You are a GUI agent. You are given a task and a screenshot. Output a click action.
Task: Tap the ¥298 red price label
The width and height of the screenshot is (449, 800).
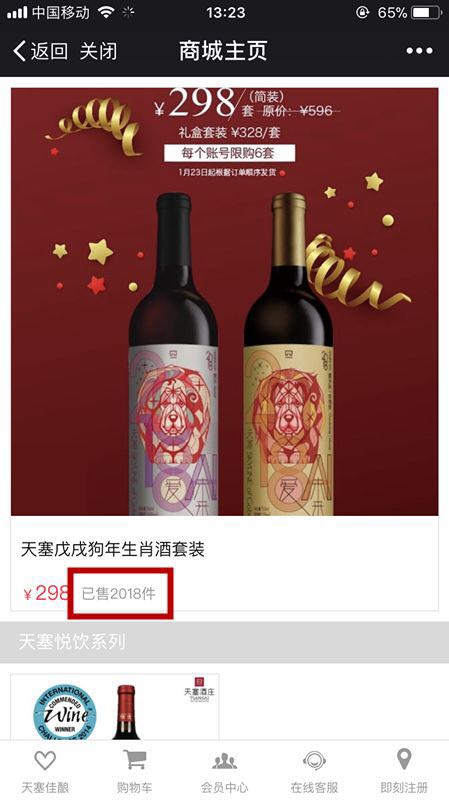tap(46, 593)
